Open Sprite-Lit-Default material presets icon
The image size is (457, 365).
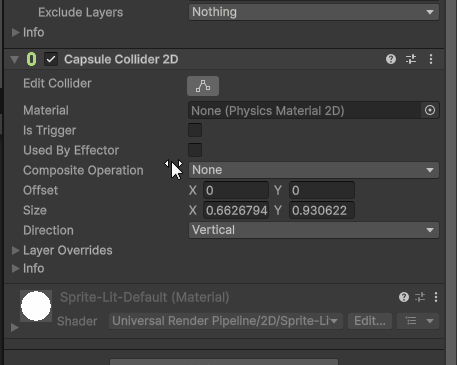pyautogui.click(x=420, y=297)
